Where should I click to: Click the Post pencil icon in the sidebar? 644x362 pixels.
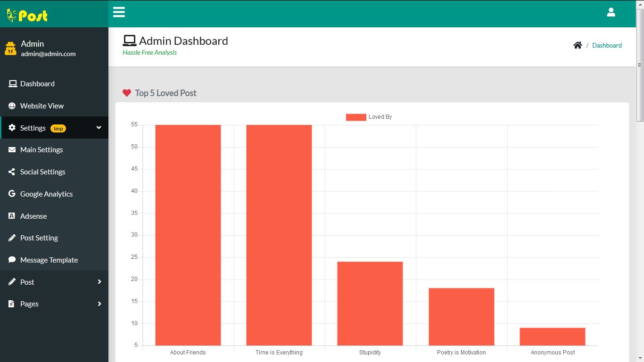pos(12,282)
